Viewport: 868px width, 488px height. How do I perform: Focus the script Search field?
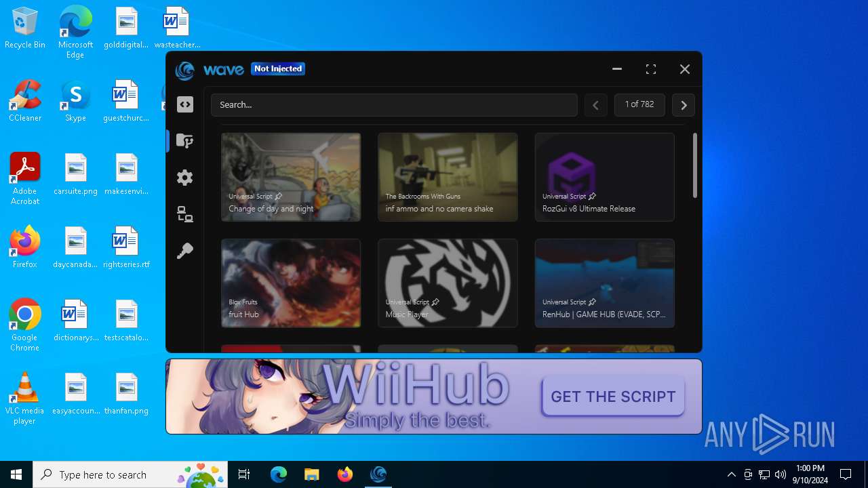click(394, 105)
